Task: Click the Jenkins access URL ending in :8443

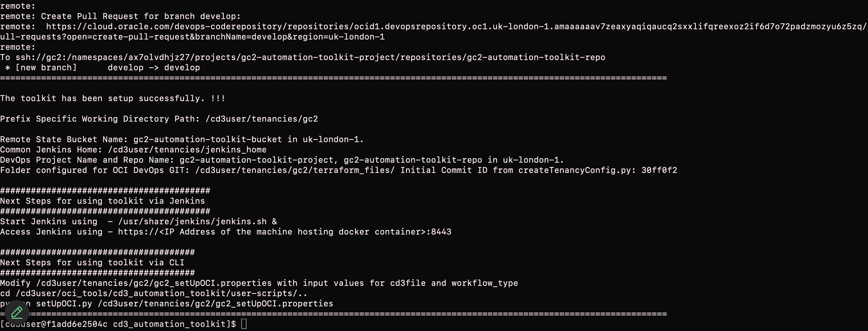Action: [284, 232]
